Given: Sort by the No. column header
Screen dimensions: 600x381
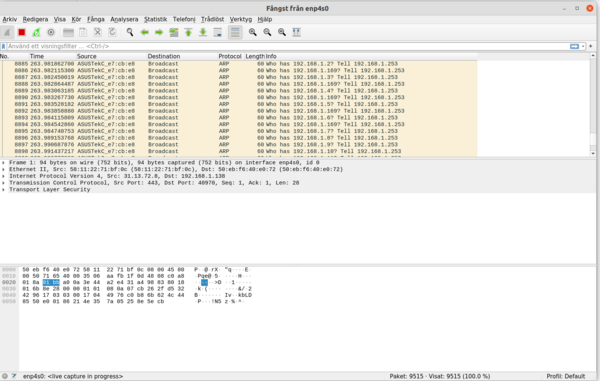Looking at the screenshot, I should (x=15, y=56).
